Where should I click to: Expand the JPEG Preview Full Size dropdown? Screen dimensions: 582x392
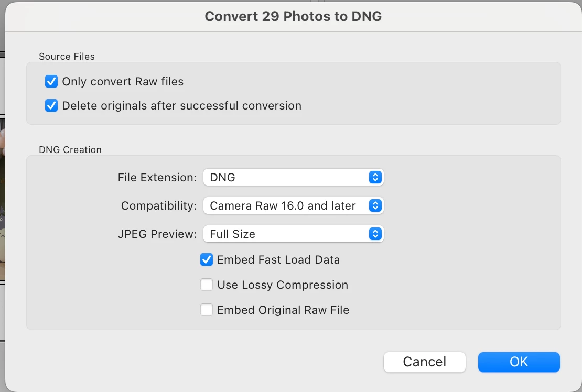(x=293, y=234)
